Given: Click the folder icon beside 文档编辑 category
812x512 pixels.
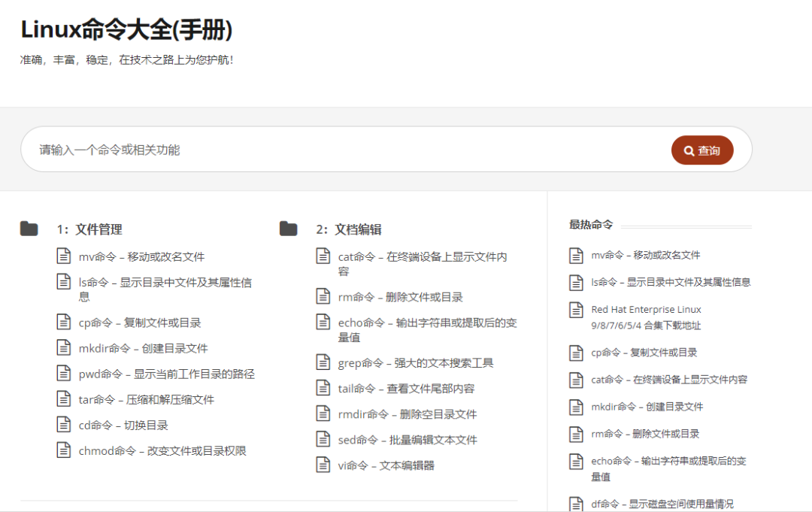Looking at the screenshot, I should pyautogui.click(x=288, y=228).
